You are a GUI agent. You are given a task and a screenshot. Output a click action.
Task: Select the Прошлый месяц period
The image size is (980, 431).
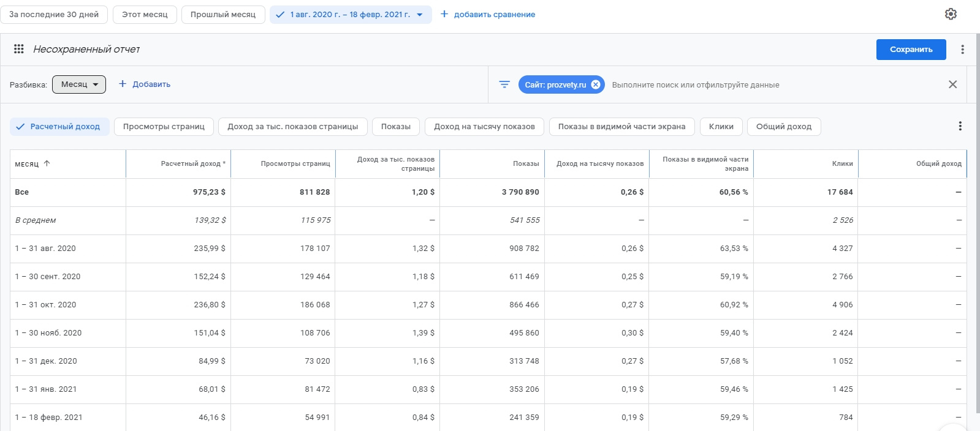click(x=223, y=15)
